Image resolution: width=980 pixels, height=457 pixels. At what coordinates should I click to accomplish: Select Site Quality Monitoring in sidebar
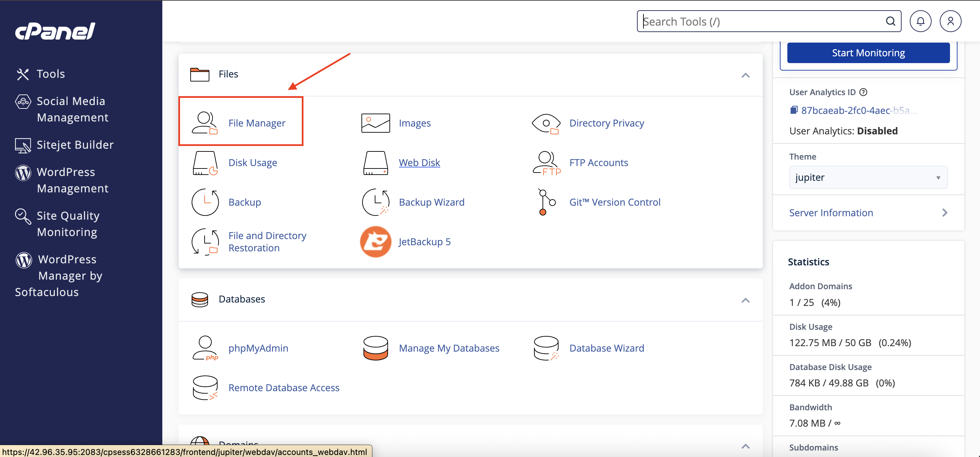68,224
